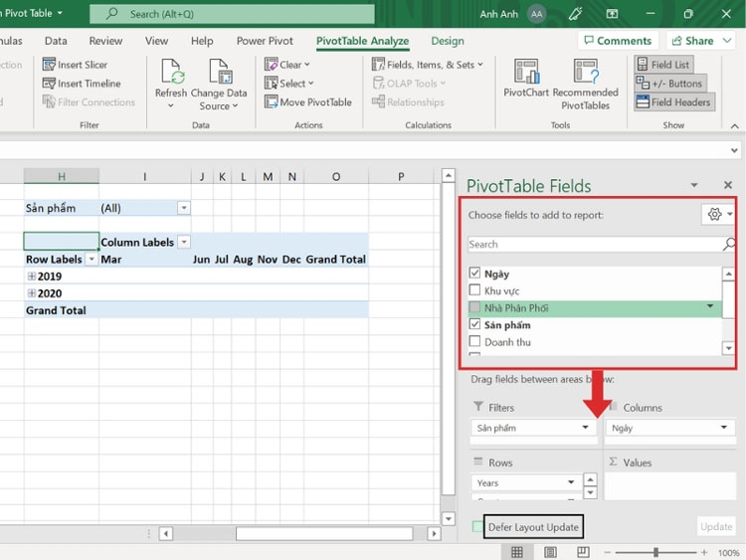746x560 pixels.
Task: Click the field search magnifier icon
Action: pyautogui.click(x=728, y=245)
